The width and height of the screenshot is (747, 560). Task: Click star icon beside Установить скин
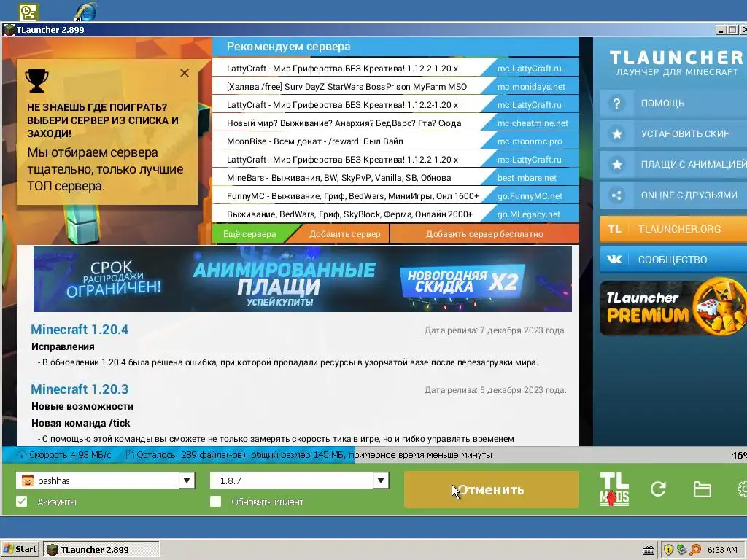click(x=616, y=134)
